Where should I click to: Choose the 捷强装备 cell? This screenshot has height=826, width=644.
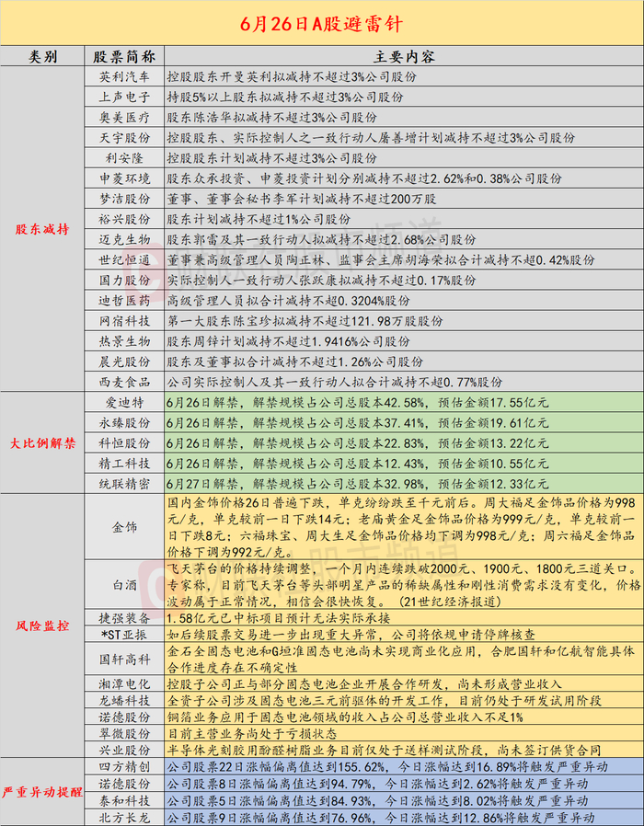[124, 618]
